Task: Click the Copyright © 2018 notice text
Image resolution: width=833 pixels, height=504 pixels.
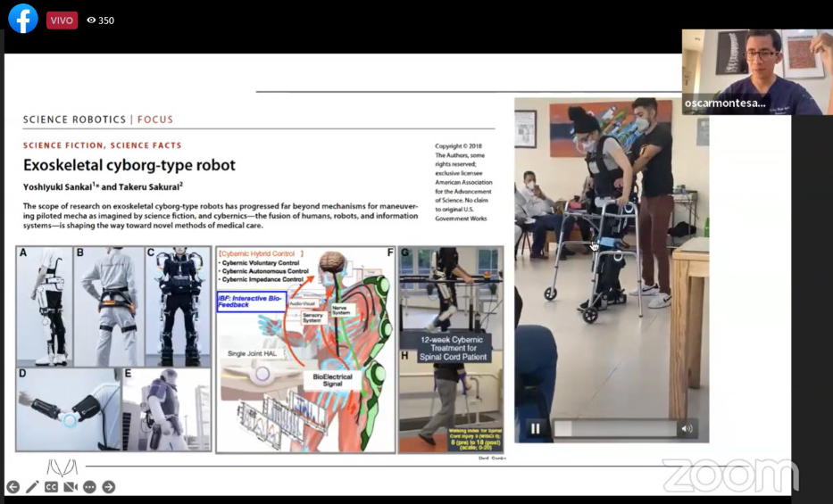Action: (x=463, y=182)
